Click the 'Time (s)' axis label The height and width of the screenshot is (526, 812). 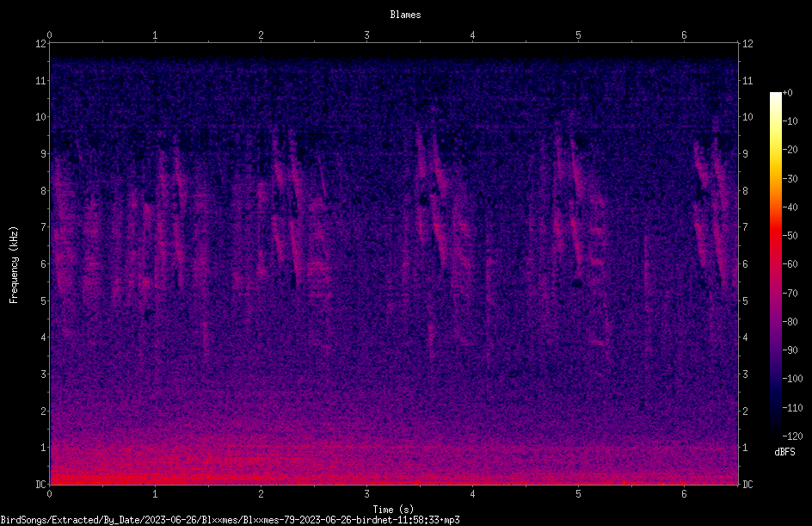pyautogui.click(x=394, y=510)
